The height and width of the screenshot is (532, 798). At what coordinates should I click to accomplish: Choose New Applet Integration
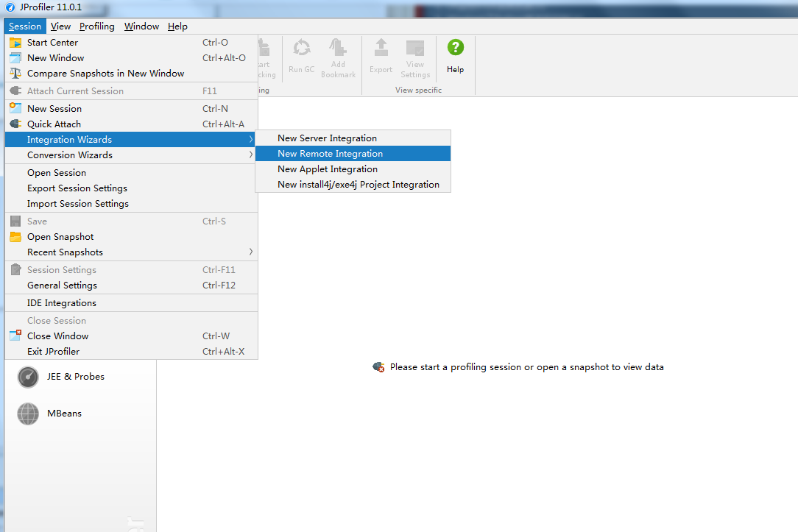tap(353, 169)
